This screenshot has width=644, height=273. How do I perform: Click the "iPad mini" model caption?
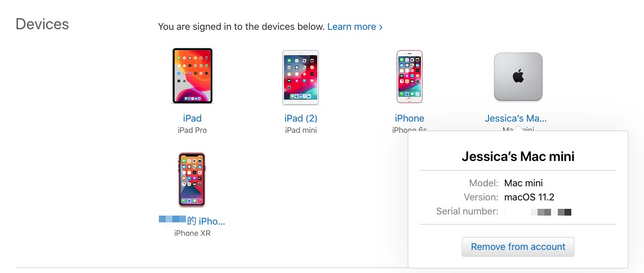coord(301,130)
